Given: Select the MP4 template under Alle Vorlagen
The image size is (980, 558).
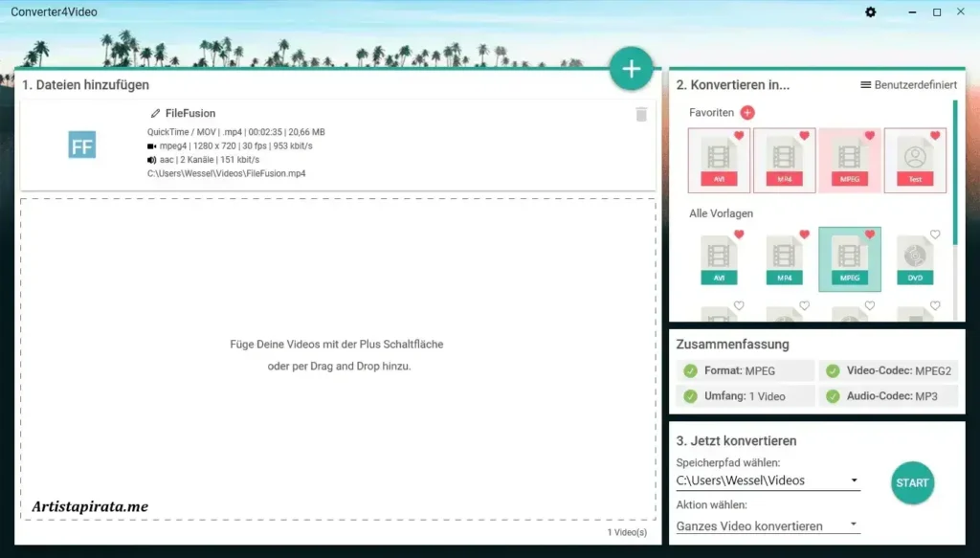Looking at the screenshot, I should point(785,258).
